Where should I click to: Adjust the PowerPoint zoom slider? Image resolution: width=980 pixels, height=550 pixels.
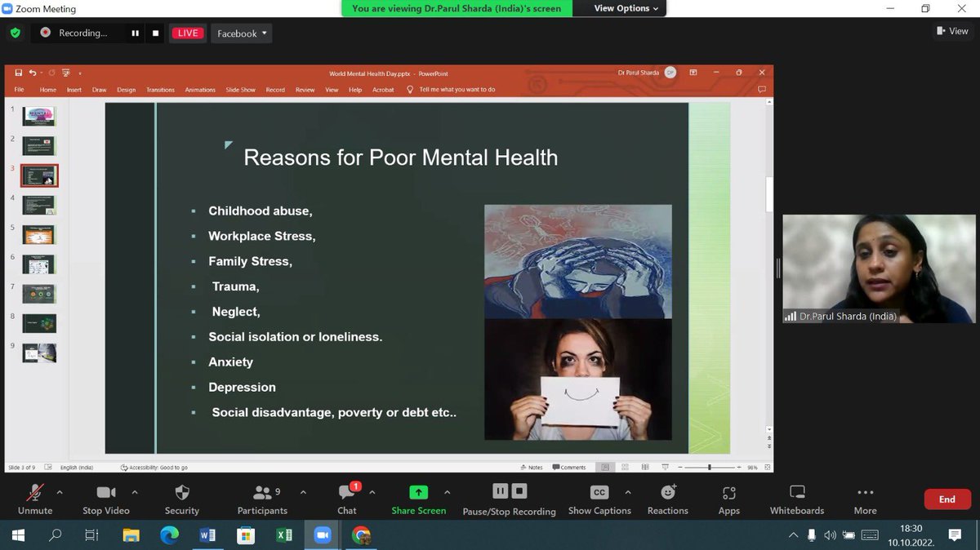coord(709,468)
